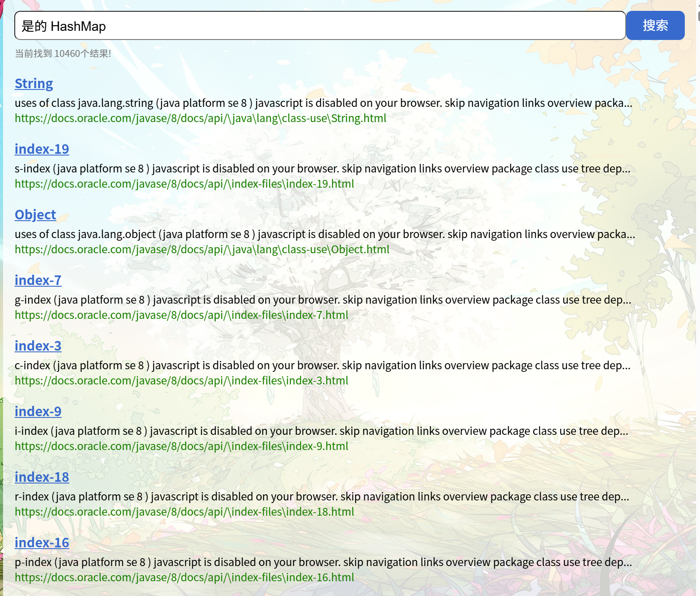Click the blue 搜索 search button
The width and height of the screenshot is (700, 596).
coord(655,26)
